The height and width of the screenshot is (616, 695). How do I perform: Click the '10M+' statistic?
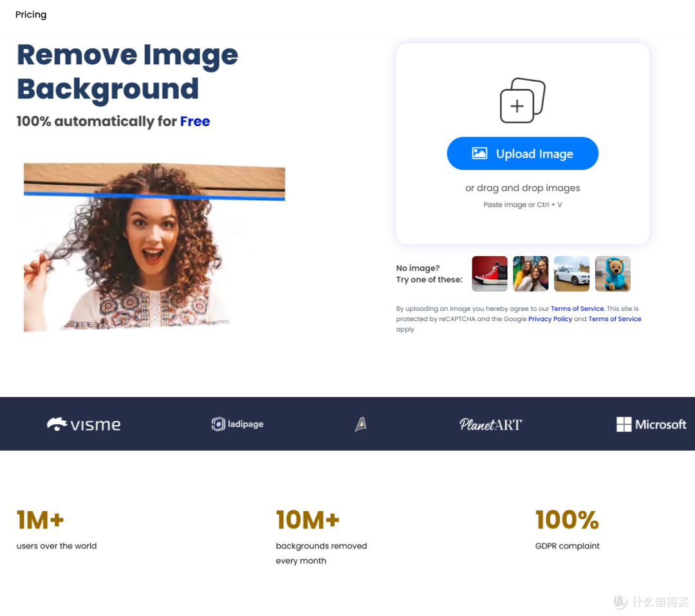click(x=308, y=519)
